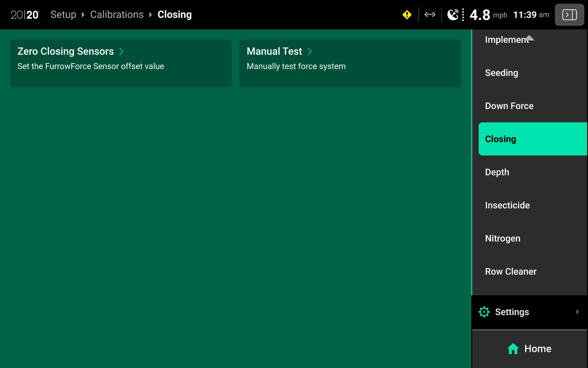Open Nitrogen in sidebar menu

(503, 238)
